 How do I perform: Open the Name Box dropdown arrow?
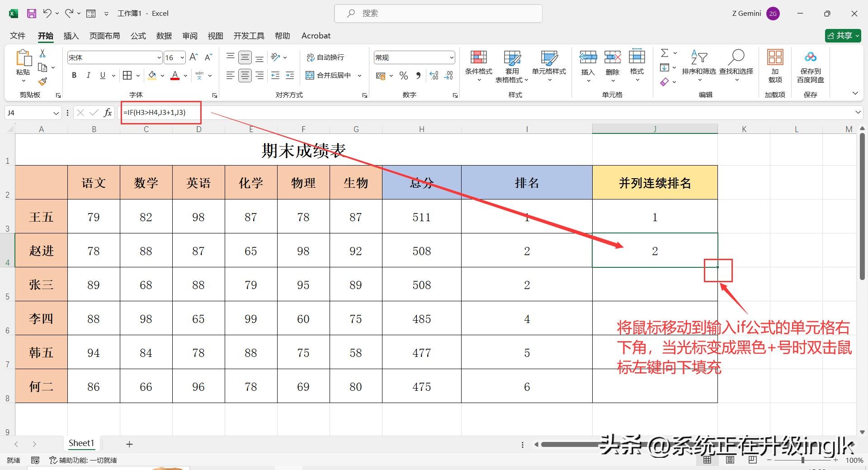(56, 113)
